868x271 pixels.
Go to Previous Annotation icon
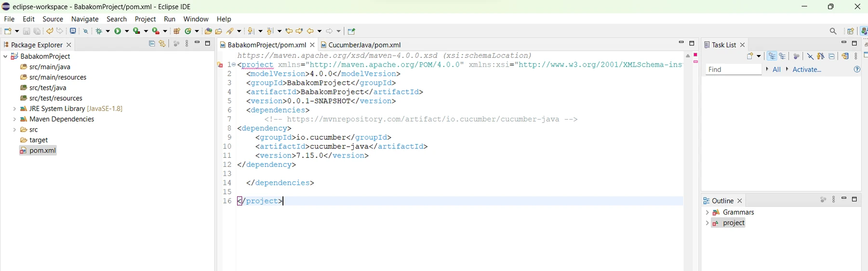(270, 31)
